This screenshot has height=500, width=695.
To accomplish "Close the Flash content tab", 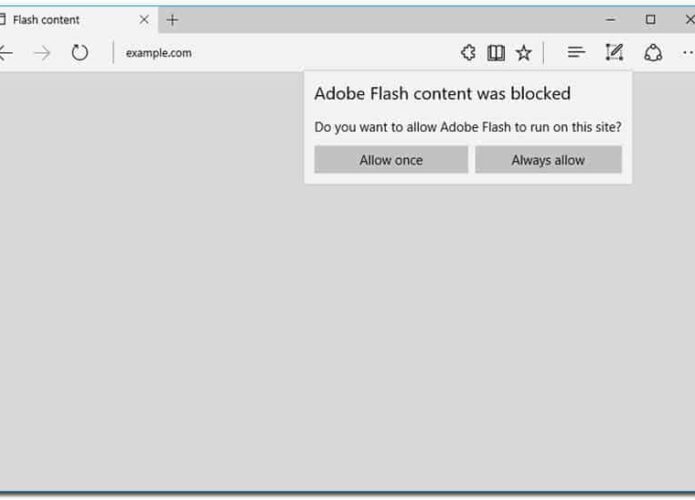I will 144,20.
